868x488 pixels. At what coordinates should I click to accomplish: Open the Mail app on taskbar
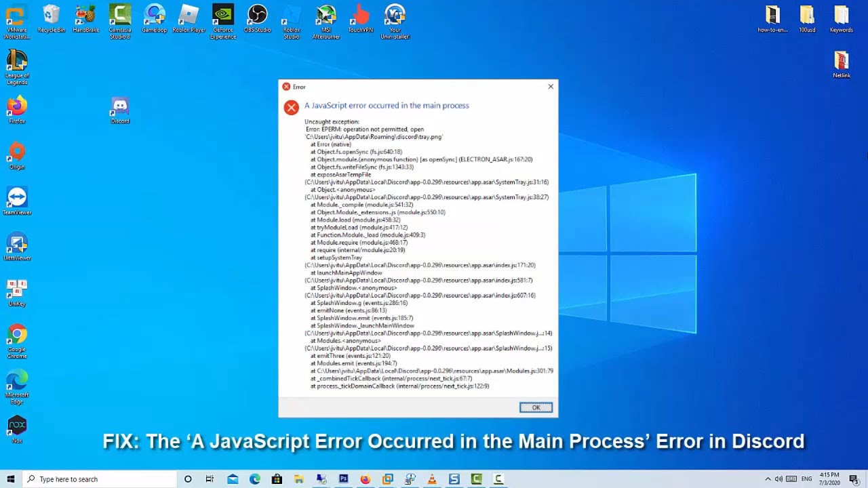pyautogui.click(x=233, y=479)
